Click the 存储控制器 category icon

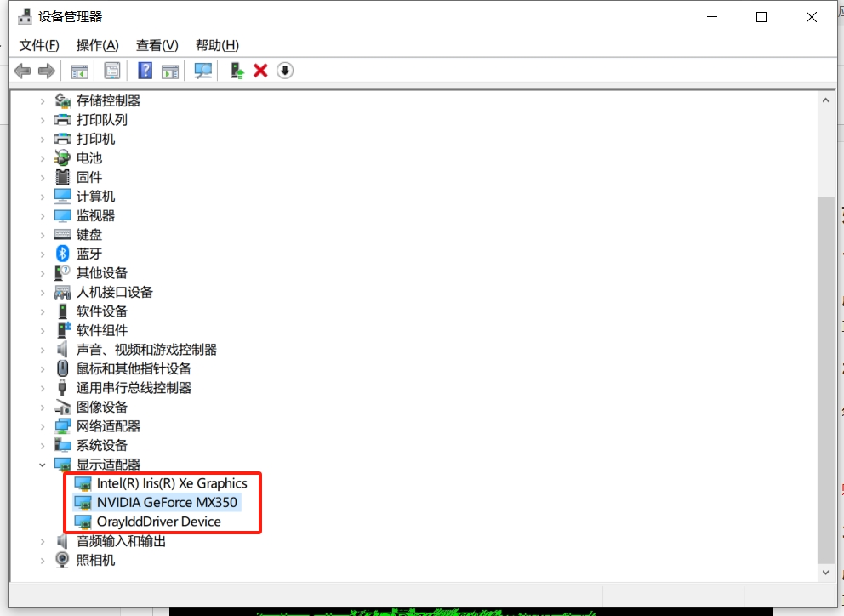pos(62,100)
